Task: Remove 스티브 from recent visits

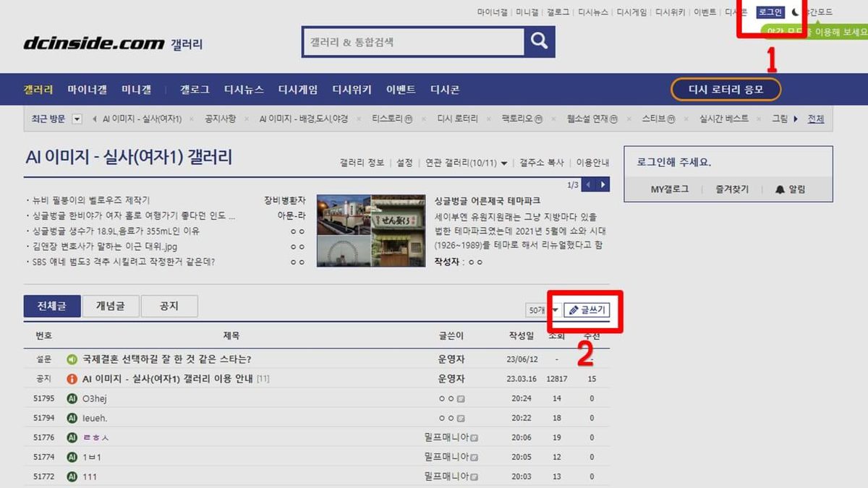Action: pyautogui.click(x=686, y=119)
